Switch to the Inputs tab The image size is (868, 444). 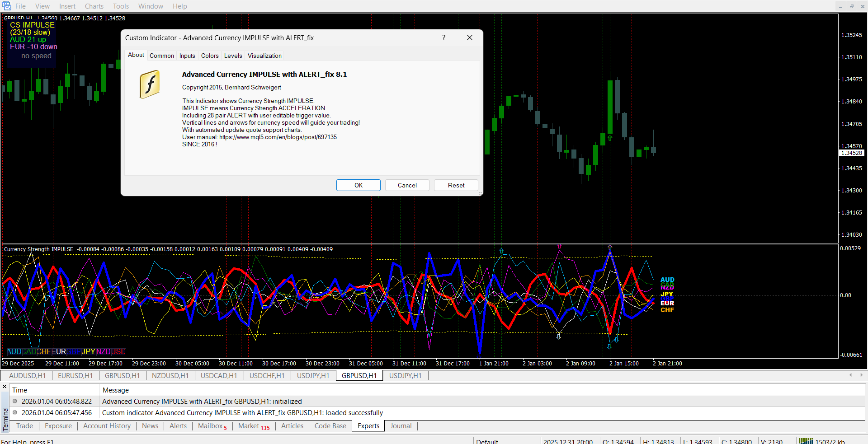coord(187,56)
